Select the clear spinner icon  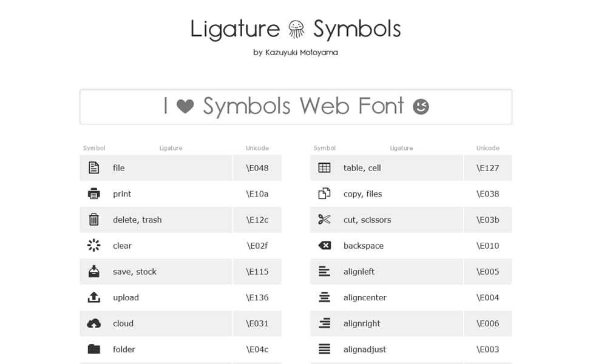pyautogui.click(x=93, y=246)
